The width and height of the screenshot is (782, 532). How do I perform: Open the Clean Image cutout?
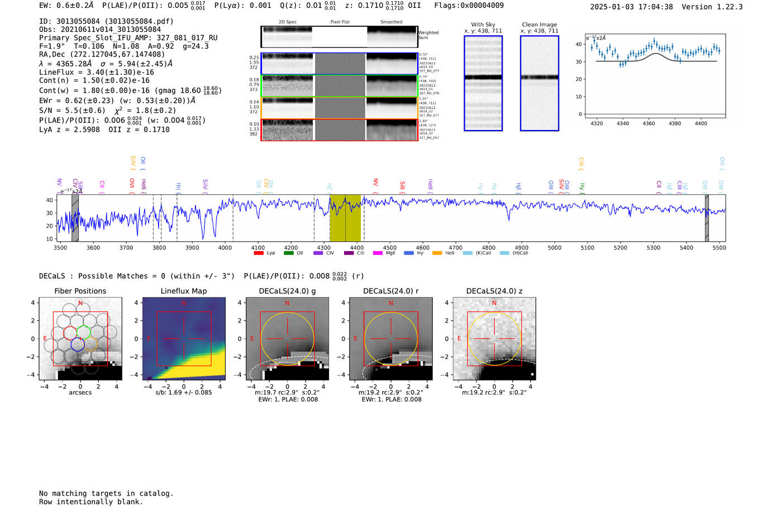(540, 83)
